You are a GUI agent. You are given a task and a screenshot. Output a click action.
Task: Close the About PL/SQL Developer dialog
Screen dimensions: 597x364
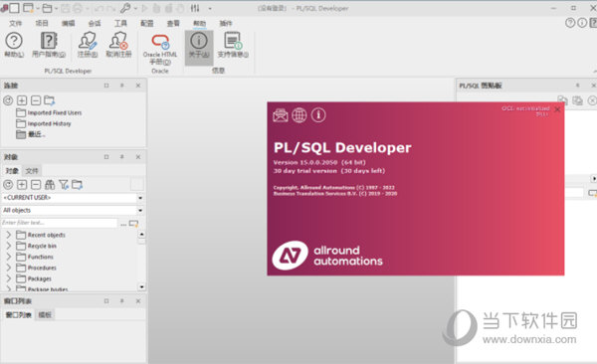[x=557, y=109]
